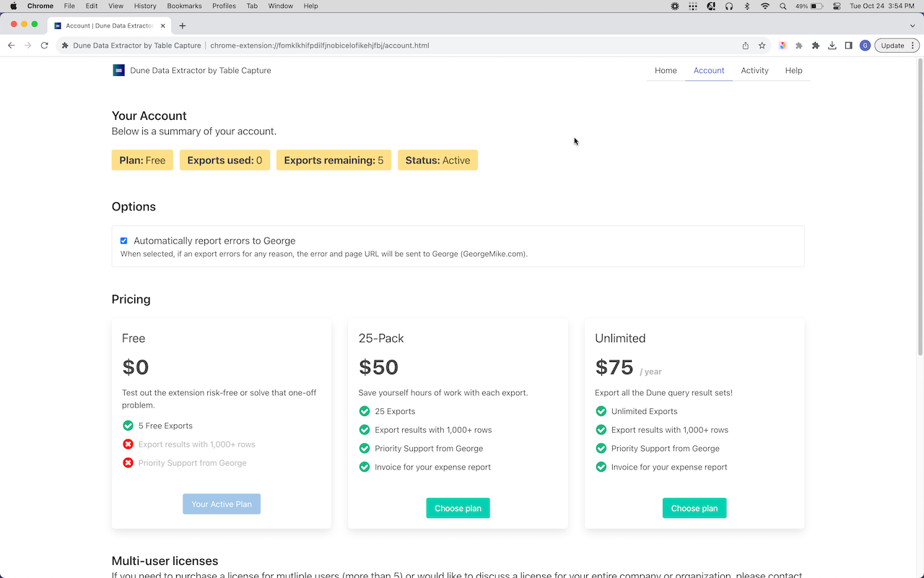
Task: Uncheck Automatically report errors to George
Action: click(x=123, y=241)
